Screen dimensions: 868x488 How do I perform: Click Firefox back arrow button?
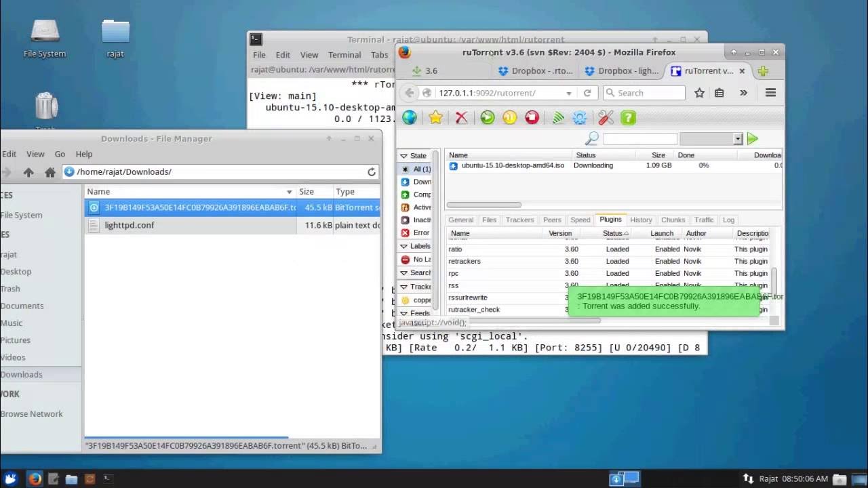tap(409, 93)
